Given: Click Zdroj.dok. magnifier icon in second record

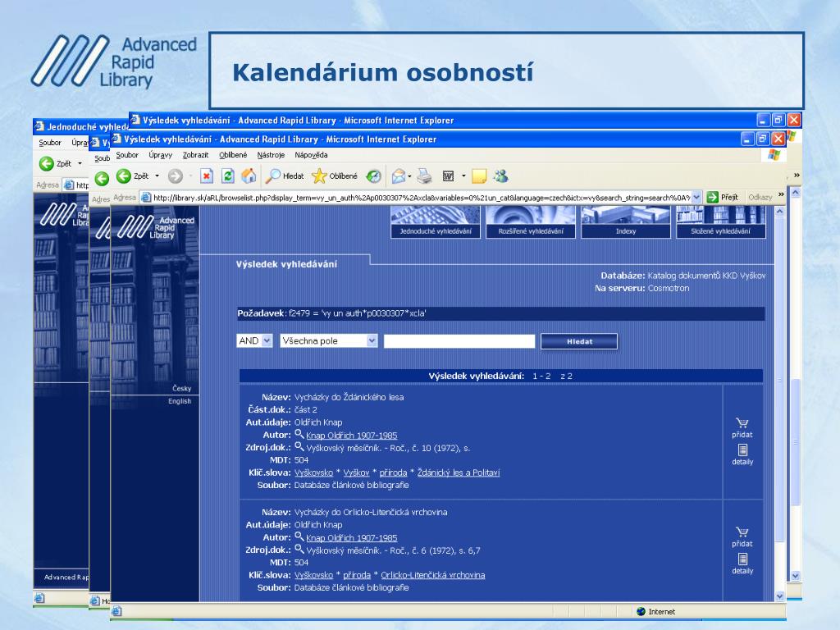Looking at the screenshot, I should pyautogui.click(x=299, y=549).
